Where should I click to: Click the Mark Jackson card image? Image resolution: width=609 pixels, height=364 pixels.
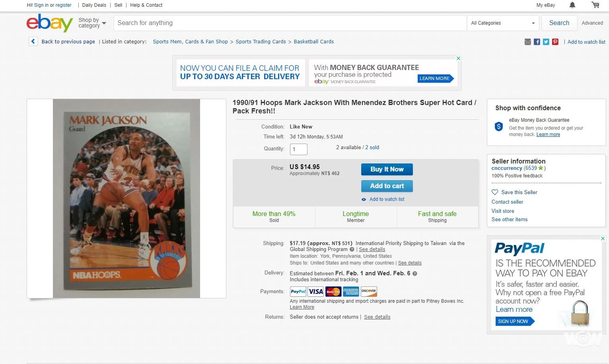[126, 199]
